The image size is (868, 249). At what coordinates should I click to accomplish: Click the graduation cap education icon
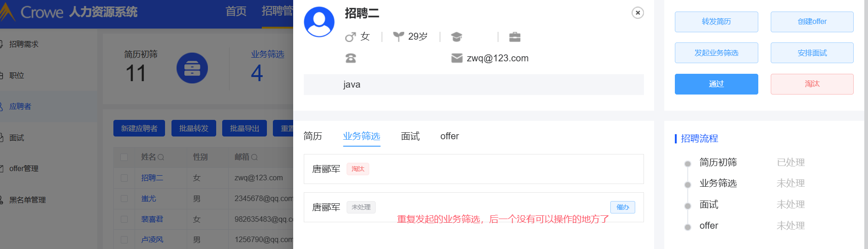[x=456, y=37]
